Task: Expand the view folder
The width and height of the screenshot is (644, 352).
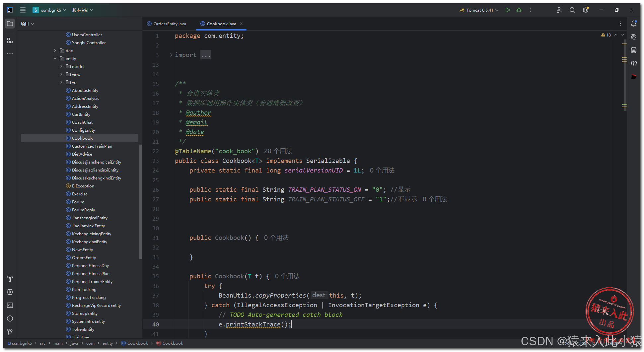Action: tap(61, 74)
